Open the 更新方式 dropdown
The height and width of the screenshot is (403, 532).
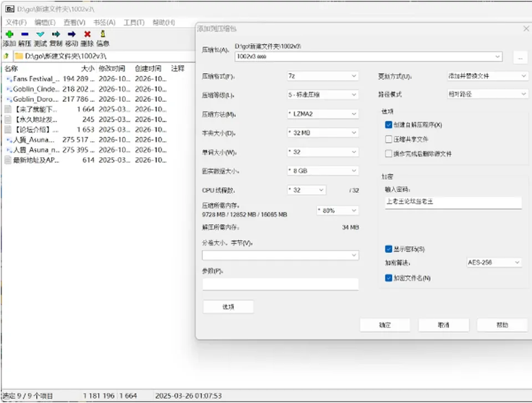point(487,76)
